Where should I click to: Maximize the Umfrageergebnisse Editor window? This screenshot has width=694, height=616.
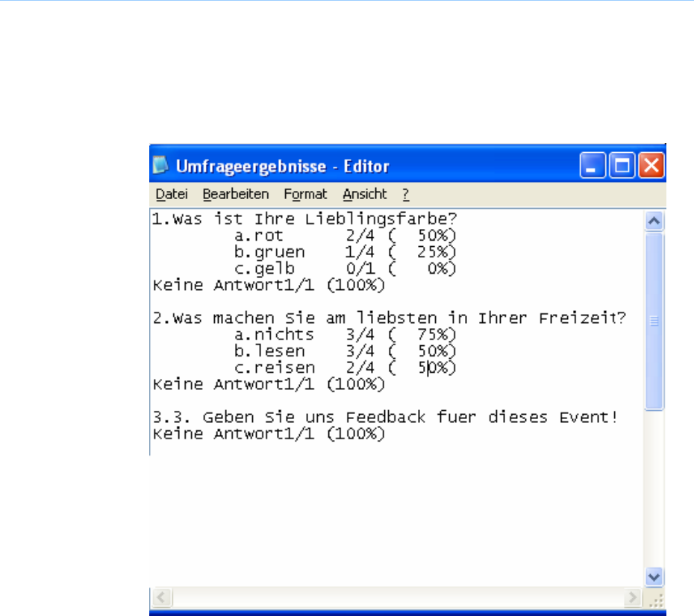622,166
